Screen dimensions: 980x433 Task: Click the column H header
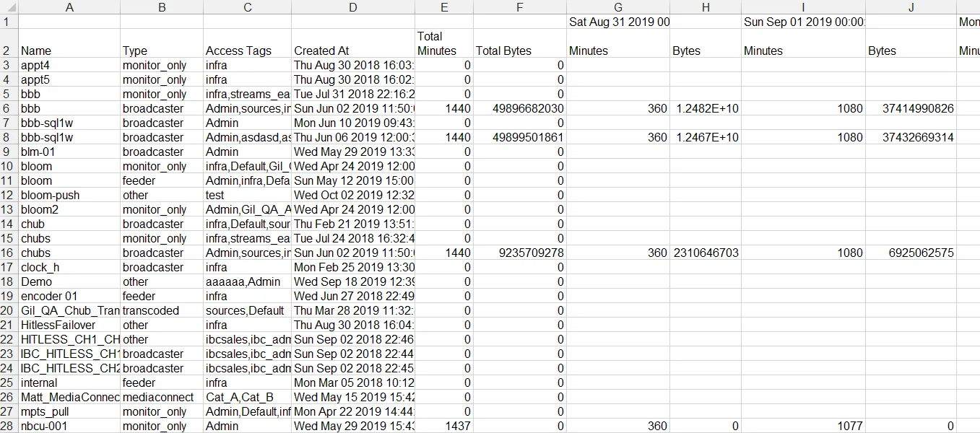click(x=706, y=7)
